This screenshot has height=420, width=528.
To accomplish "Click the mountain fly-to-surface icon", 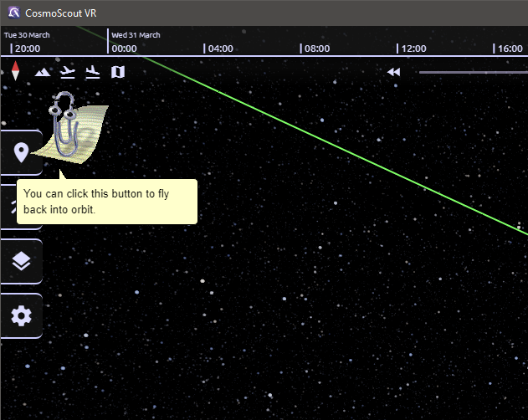I will point(43,72).
